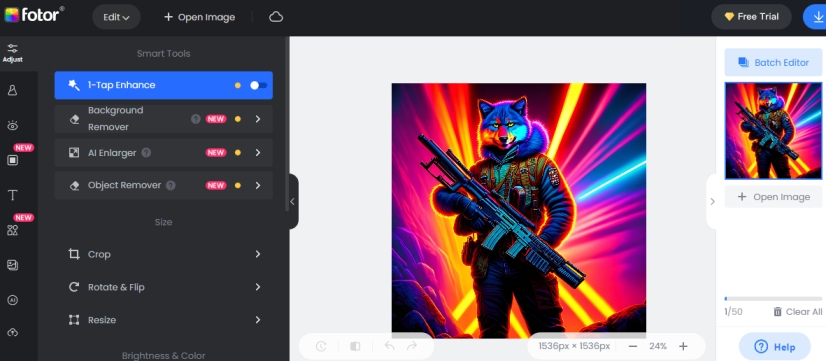Click the download icon button

point(817,17)
